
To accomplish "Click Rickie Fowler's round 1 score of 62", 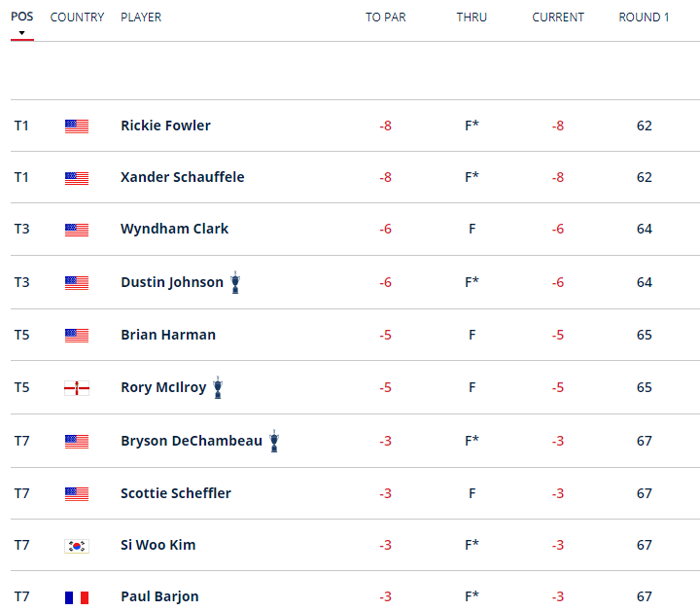I will [645, 126].
